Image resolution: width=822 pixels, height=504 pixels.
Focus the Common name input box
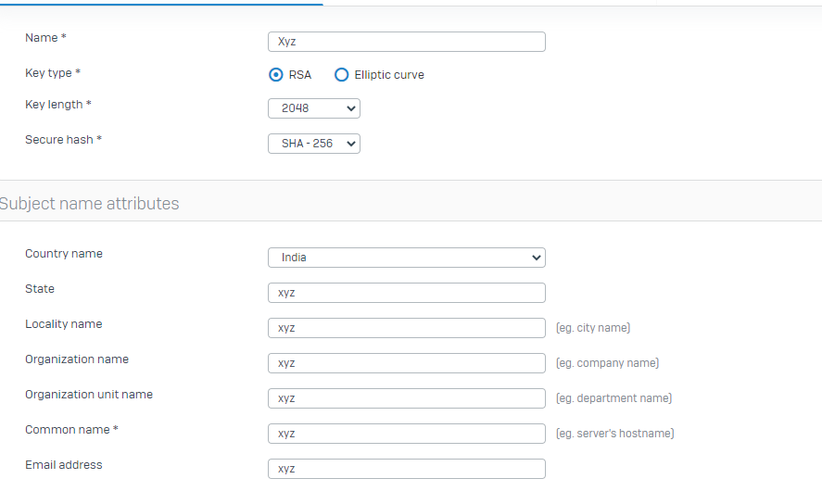point(406,434)
